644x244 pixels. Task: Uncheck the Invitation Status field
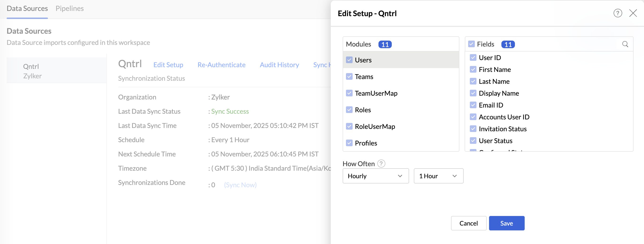[x=473, y=129]
